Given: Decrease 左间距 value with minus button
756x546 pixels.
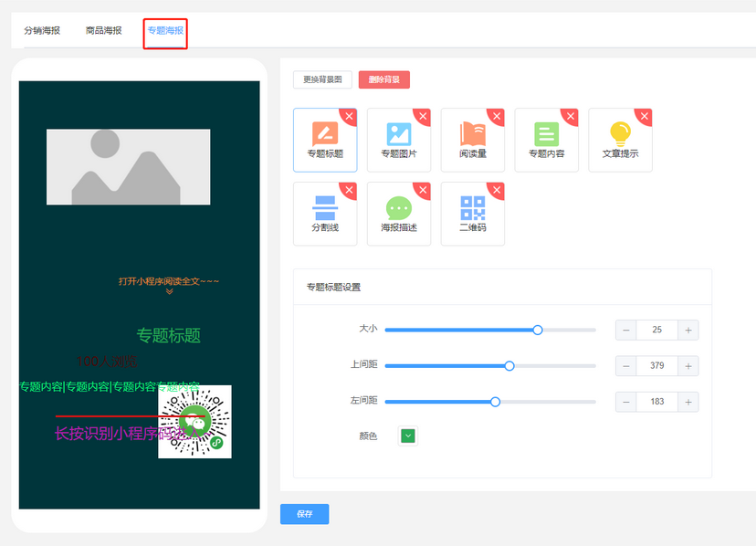Looking at the screenshot, I should [626, 402].
